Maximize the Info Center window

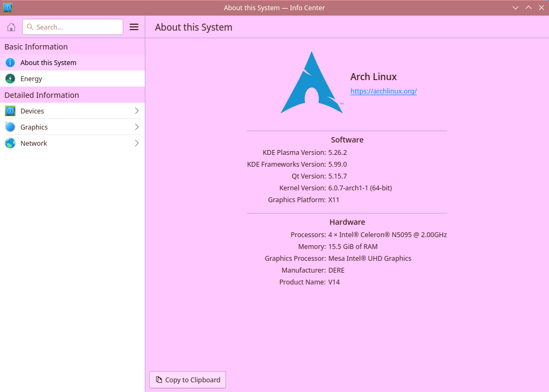(x=529, y=8)
